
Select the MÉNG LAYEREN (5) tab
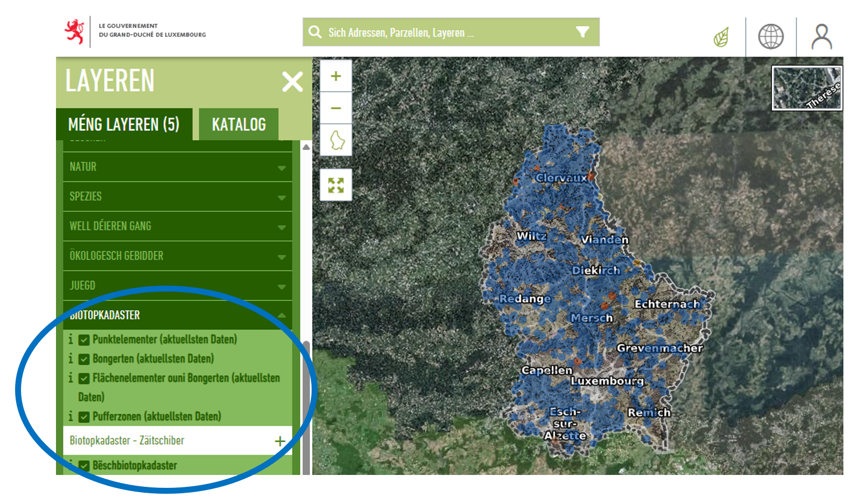124,125
